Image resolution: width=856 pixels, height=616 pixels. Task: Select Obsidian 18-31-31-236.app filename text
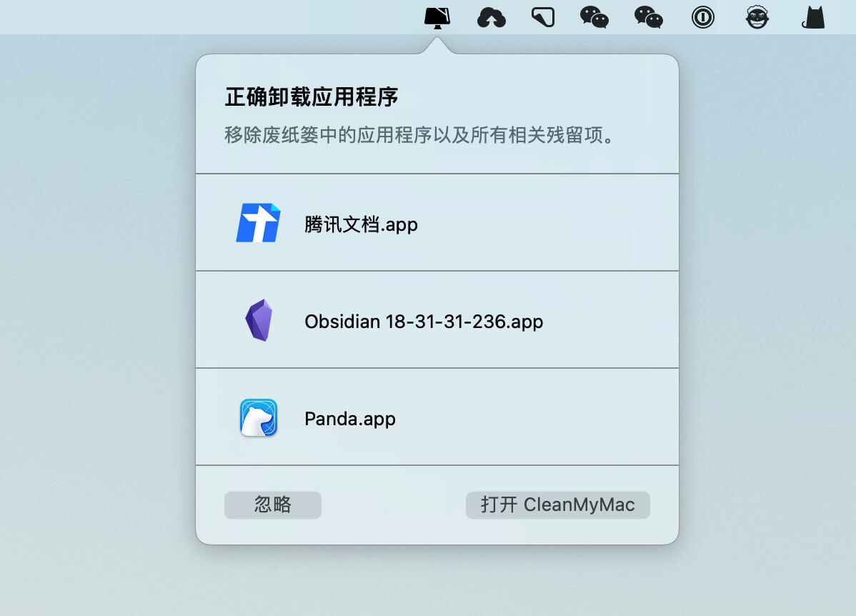point(424,322)
